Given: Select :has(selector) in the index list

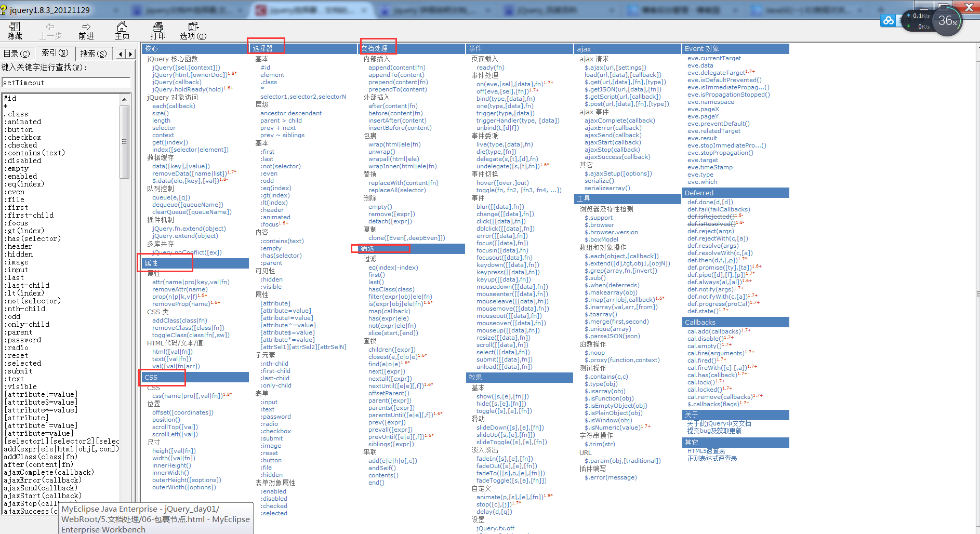Looking at the screenshot, I should (x=32, y=238).
